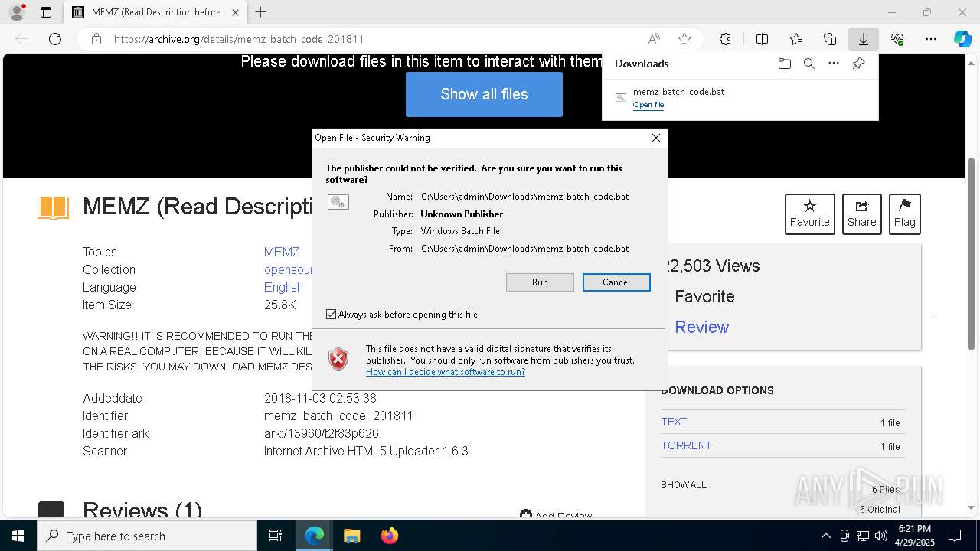Open How can I decide what software link
The width and height of the screenshot is (980, 551).
click(446, 372)
